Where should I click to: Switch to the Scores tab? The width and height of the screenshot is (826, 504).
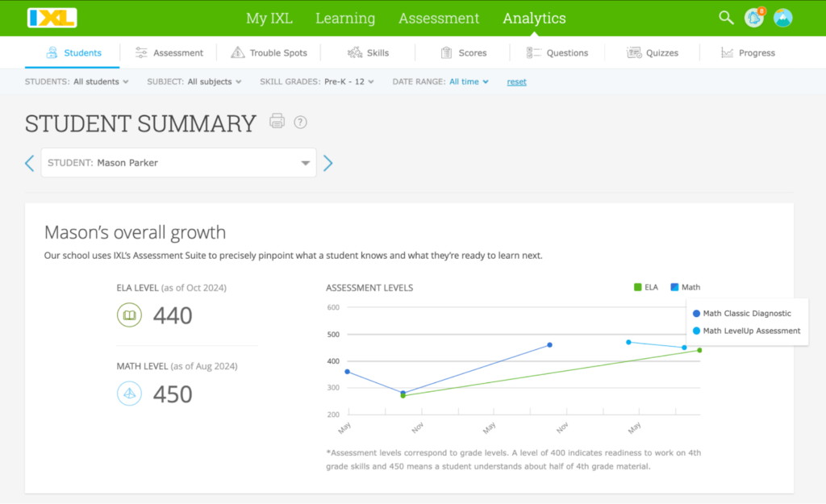tap(464, 52)
